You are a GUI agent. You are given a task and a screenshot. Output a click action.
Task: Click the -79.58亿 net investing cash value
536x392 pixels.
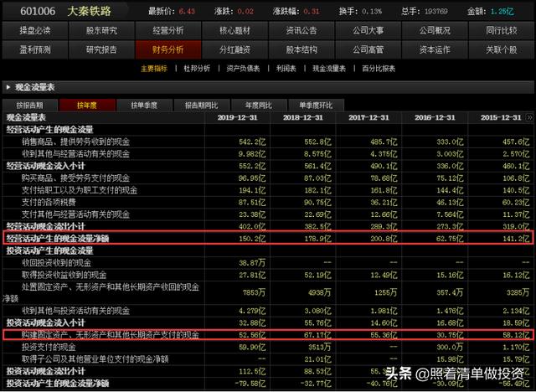point(250,384)
